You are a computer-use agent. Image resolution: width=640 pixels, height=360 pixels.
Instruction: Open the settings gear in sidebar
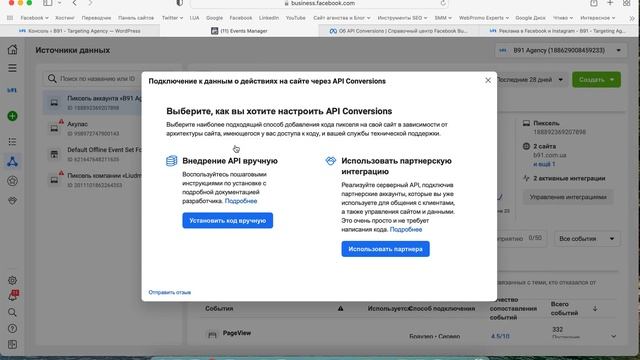[x=12, y=280]
